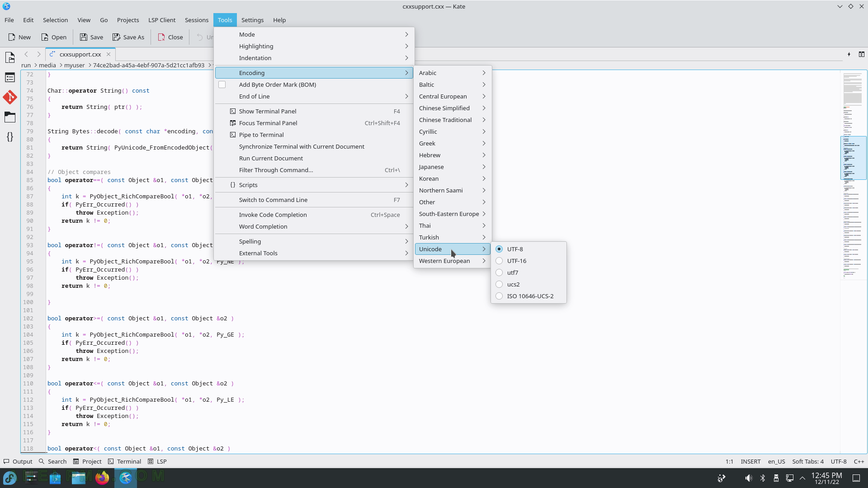Click Invoke Code Completion entry
Image resolution: width=868 pixels, height=488 pixels.
pyautogui.click(x=314, y=215)
